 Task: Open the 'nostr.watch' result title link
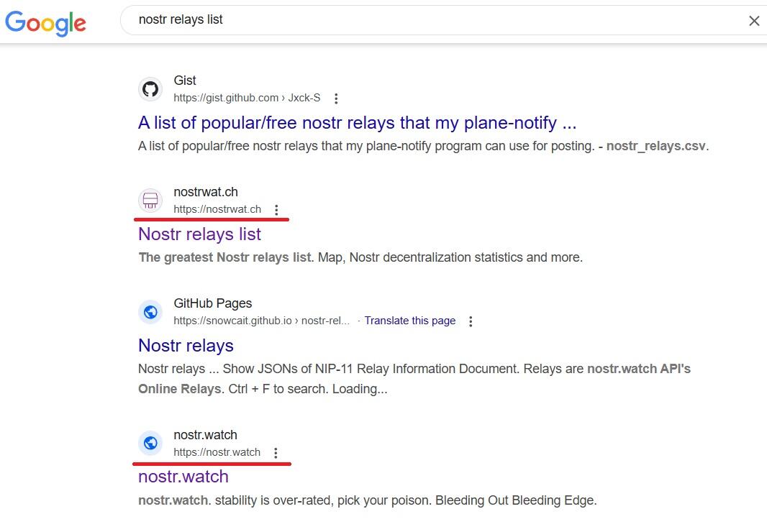click(x=183, y=477)
